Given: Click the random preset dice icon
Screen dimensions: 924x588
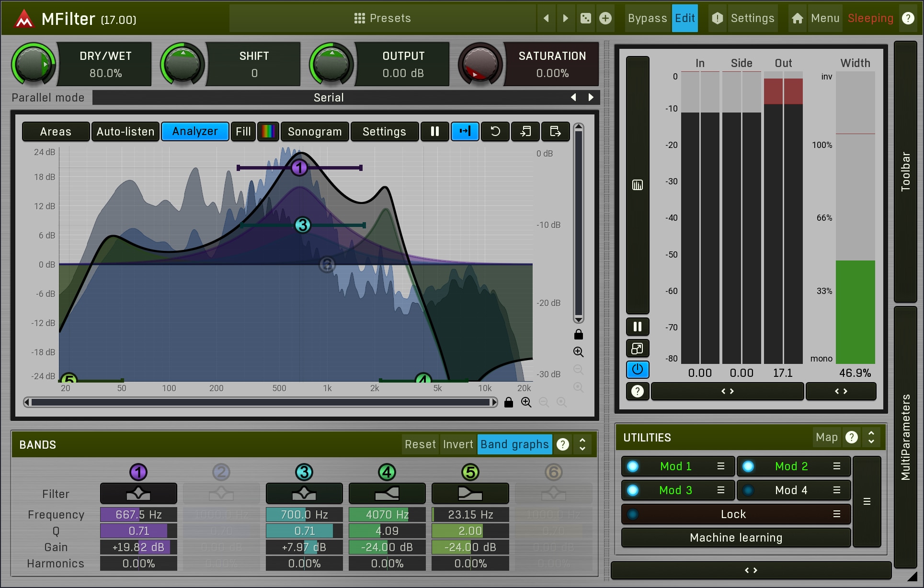Looking at the screenshot, I should [585, 18].
